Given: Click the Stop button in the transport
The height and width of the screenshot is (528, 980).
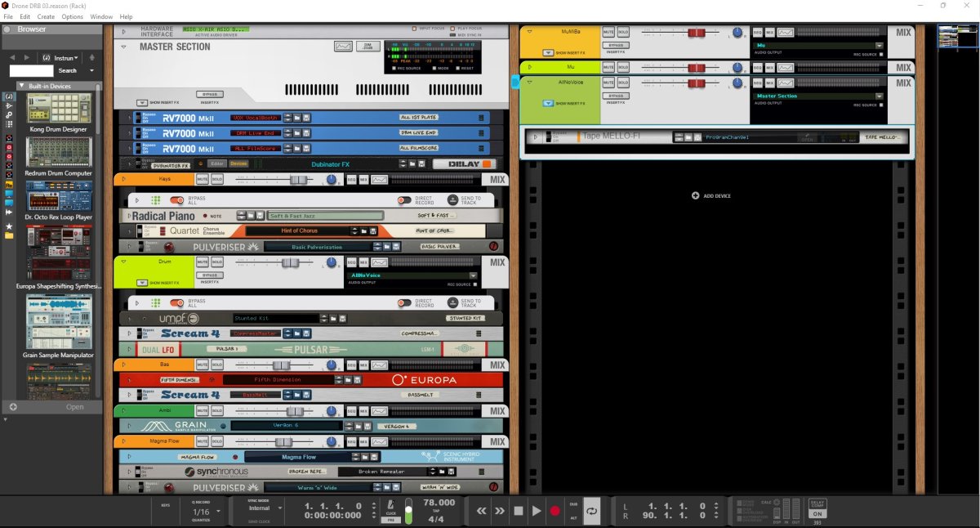Looking at the screenshot, I should pyautogui.click(x=518, y=511).
